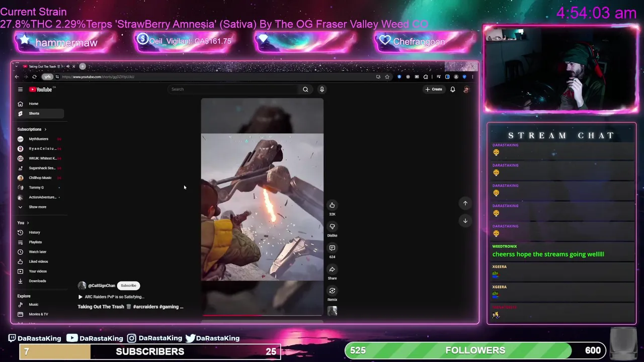Open the browser extensions puzzle icon
The height and width of the screenshot is (362, 644).
(426, 77)
